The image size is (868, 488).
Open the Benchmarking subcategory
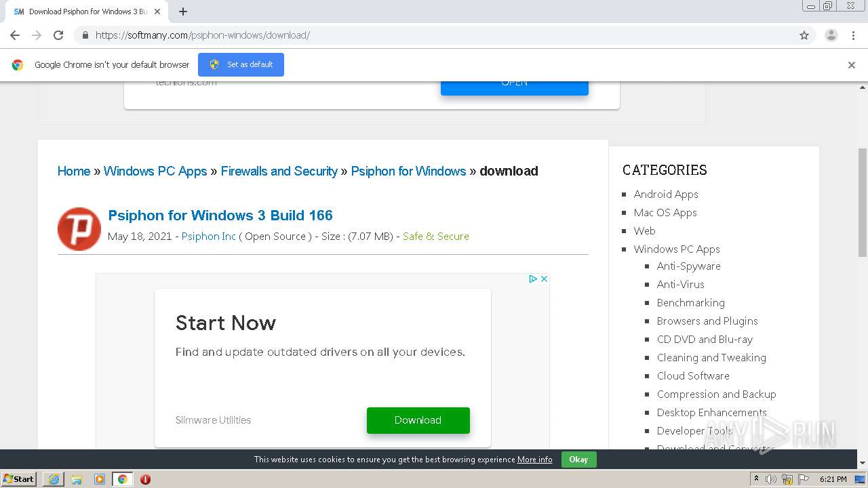(x=691, y=303)
